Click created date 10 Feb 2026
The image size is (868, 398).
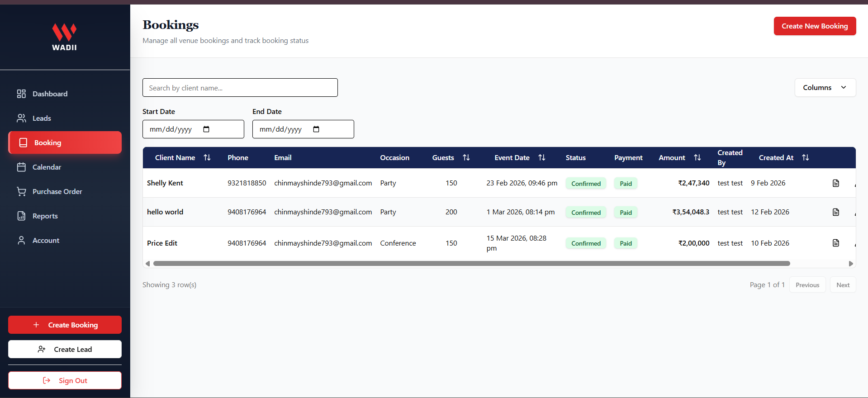tap(770, 243)
